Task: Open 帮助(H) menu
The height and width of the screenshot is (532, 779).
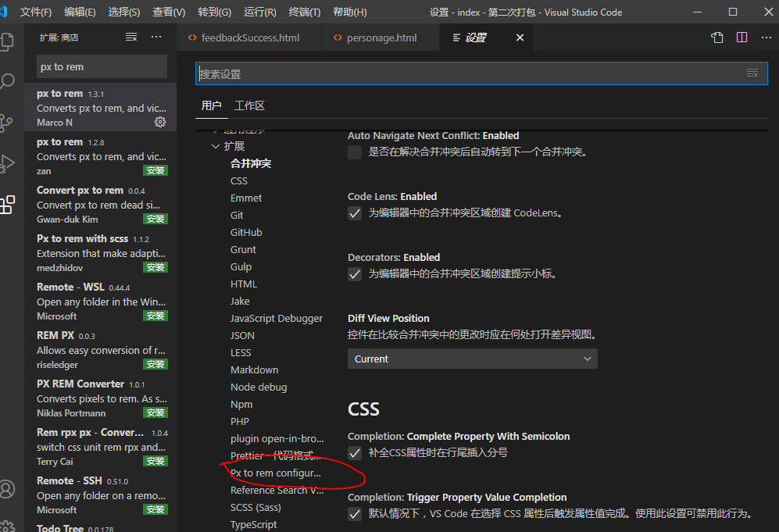Action: pos(350,12)
